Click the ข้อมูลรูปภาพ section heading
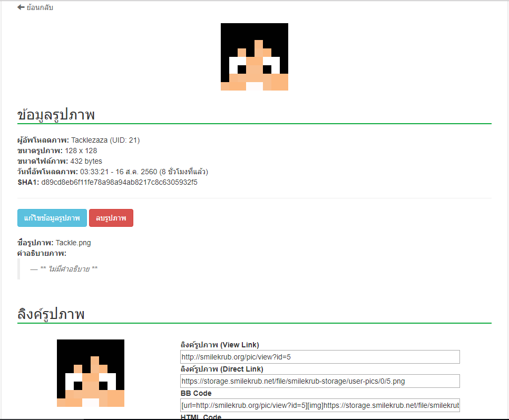 tap(56, 115)
